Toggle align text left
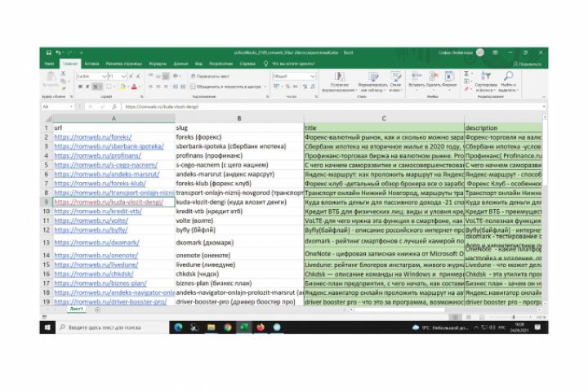Image resolution: width=588 pixels, height=392 pixels. 151,87
